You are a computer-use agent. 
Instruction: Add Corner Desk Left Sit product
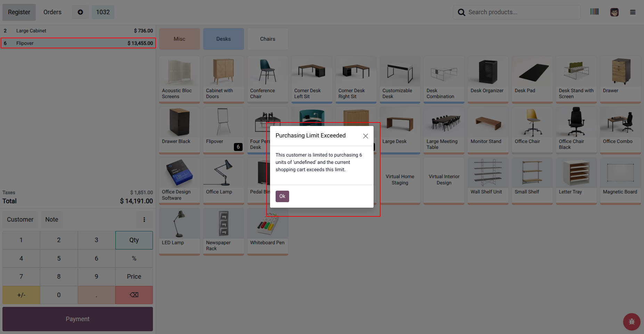tap(312, 80)
